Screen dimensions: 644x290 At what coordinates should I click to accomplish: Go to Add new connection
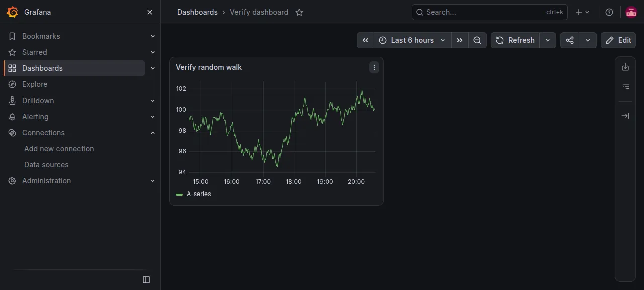tap(59, 149)
